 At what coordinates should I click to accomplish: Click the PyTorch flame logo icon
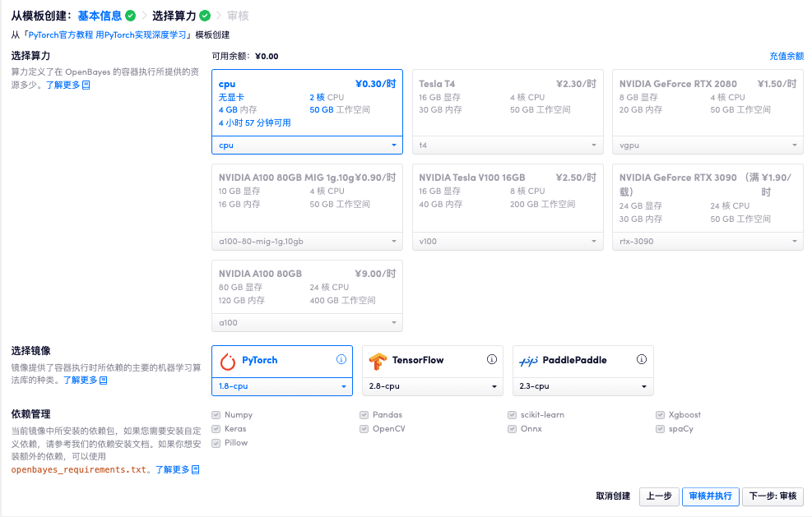(x=228, y=360)
